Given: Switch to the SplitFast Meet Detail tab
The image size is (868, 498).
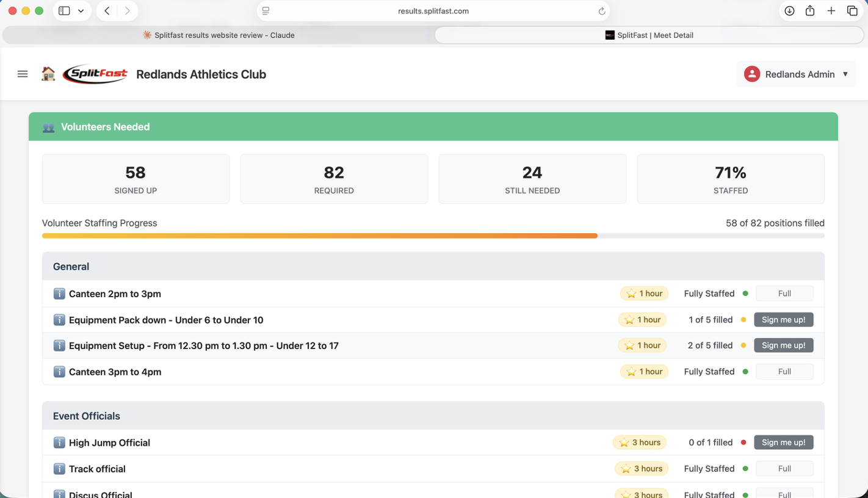Looking at the screenshot, I should 649,35.
